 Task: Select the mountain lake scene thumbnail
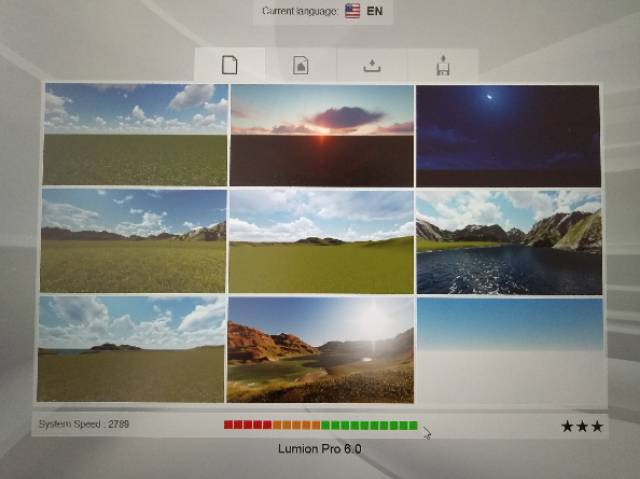(x=509, y=242)
